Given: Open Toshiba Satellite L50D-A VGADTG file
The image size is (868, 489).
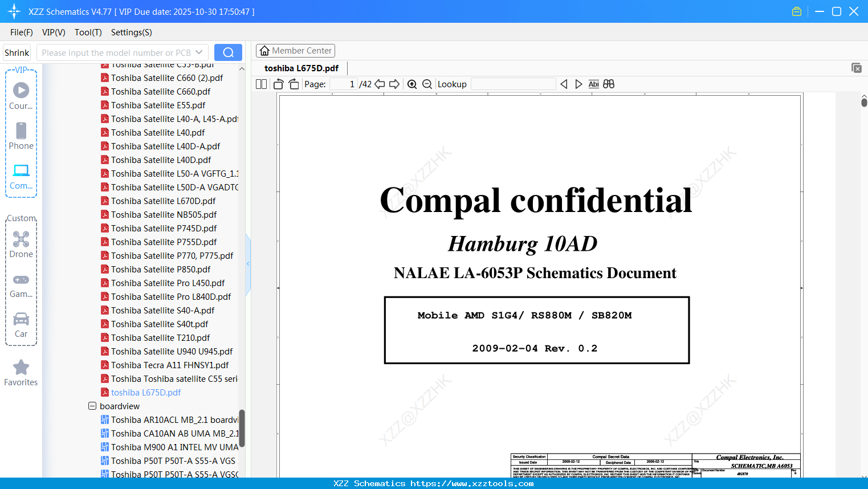Looking at the screenshot, I should point(169,188).
